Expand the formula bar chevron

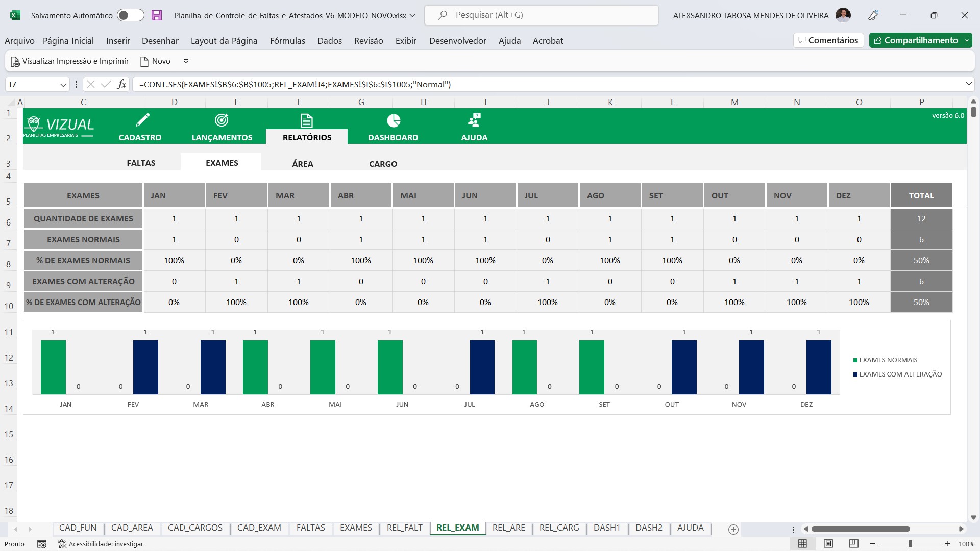[x=968, y=84]
